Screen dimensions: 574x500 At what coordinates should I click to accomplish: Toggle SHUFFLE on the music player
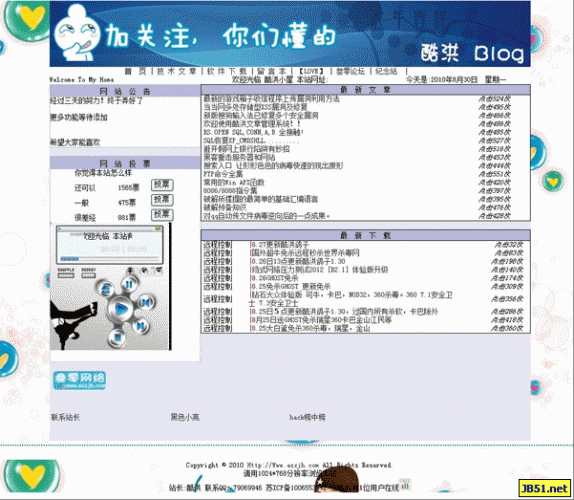(66, 273)
